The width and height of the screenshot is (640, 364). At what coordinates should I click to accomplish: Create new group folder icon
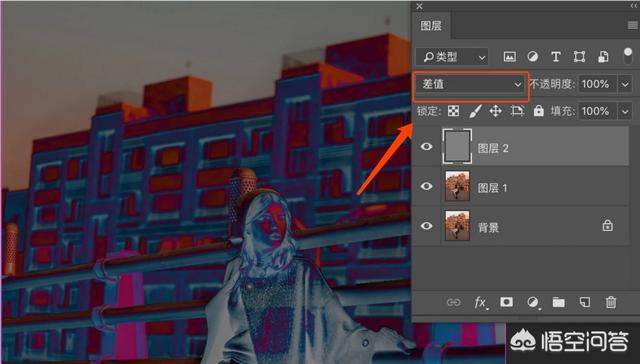click(559, 302)
